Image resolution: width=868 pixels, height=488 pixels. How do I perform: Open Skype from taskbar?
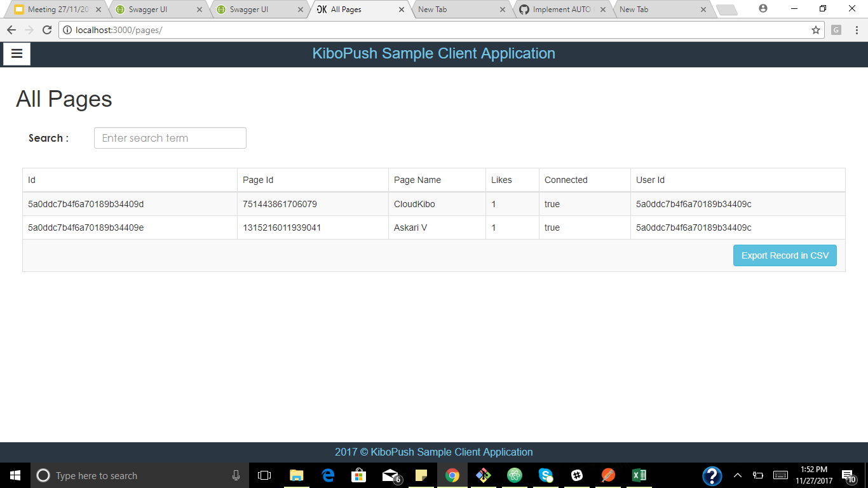[x=546, y=475]
